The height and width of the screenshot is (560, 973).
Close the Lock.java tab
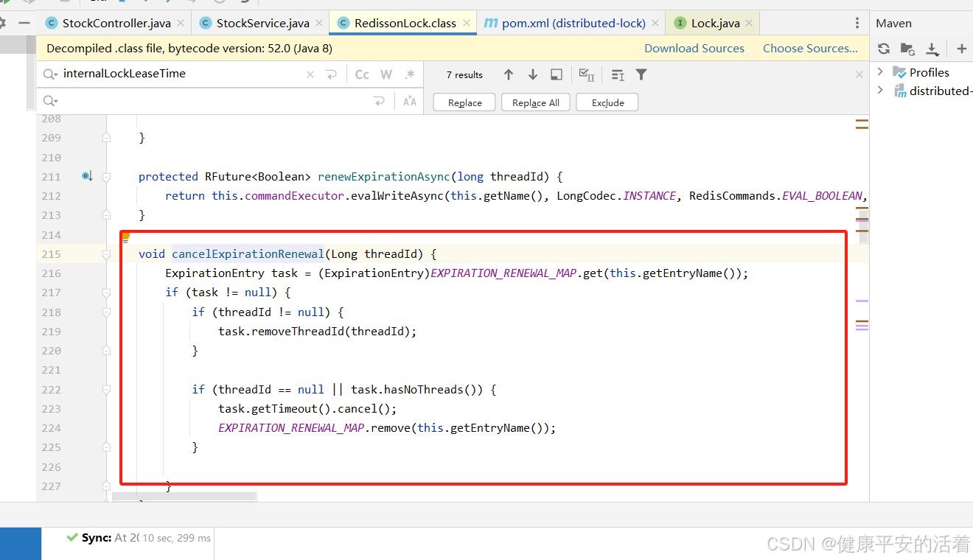point(749,24)
